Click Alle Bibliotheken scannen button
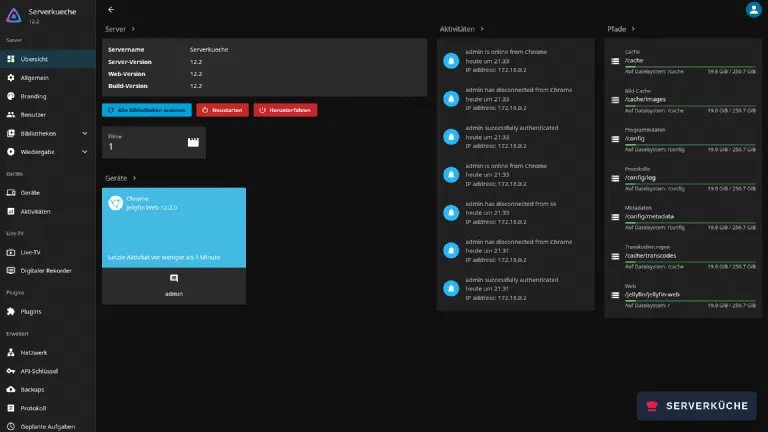This screenshot has width=768, height=432. click(147, 110)
